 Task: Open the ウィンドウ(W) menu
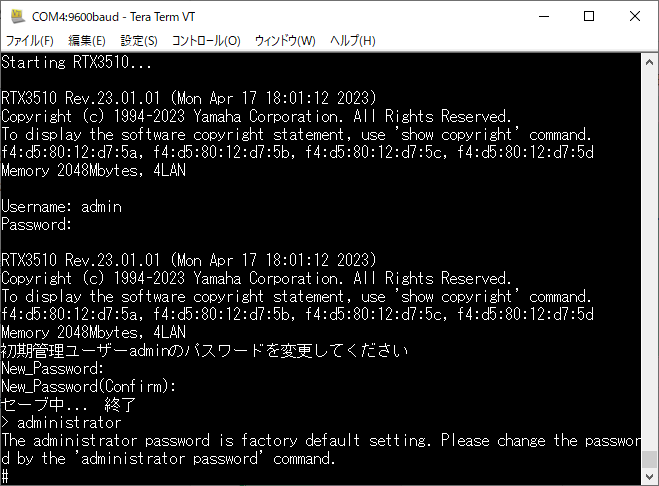[x=285, y=41]
